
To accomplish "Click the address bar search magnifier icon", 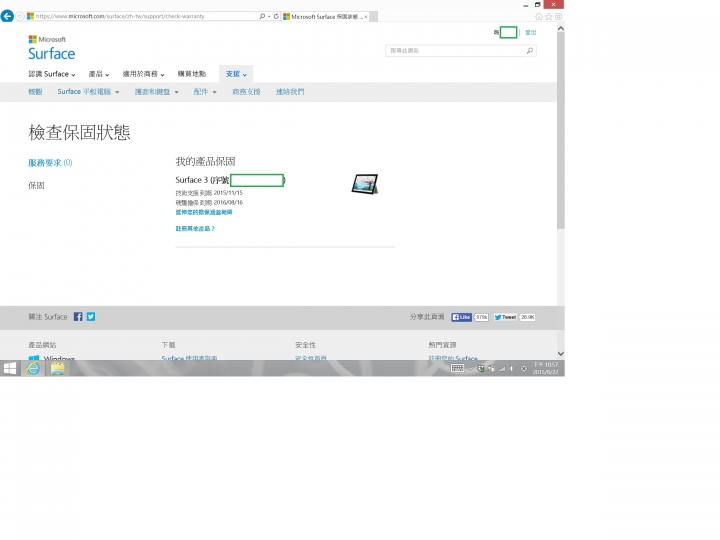I will [262, 16].
